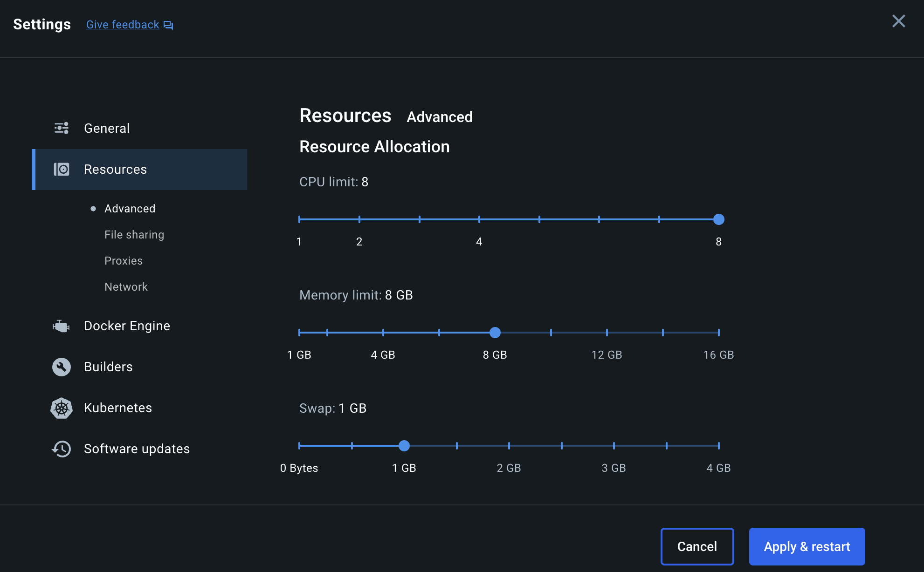Set Memory limit slider to 12 GB

(x=607, y=333)
